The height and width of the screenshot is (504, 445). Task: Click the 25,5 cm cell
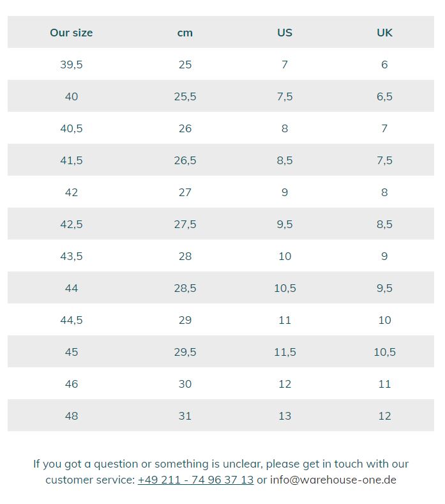point(185,96)
